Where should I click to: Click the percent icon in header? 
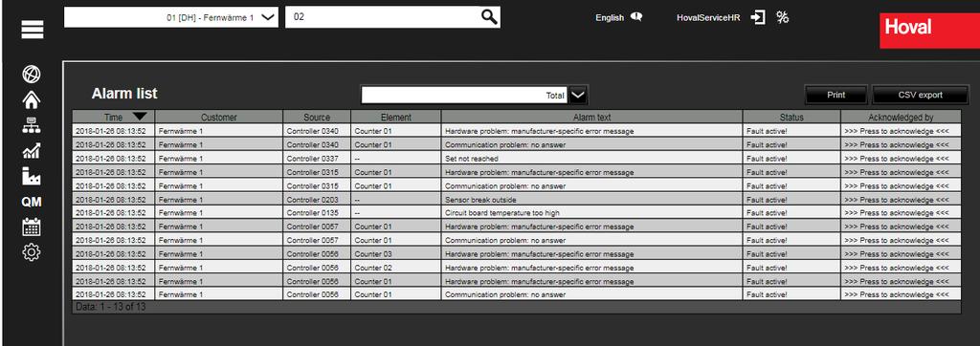(783, 17)
